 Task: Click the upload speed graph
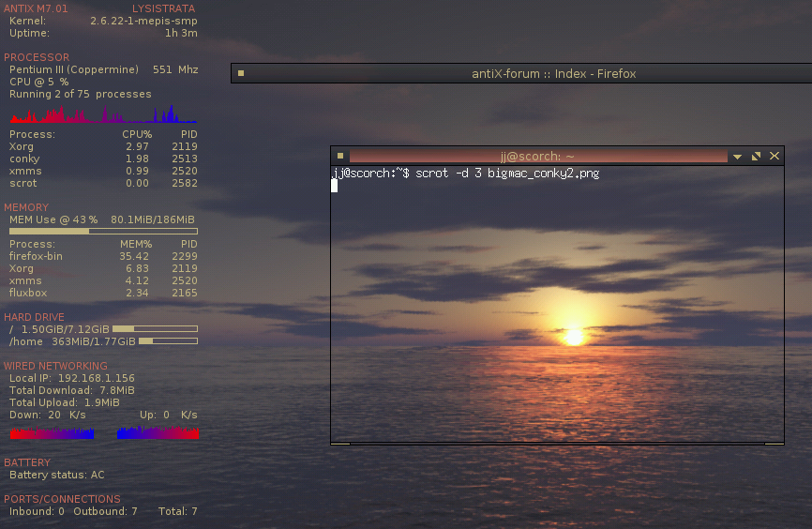[x=158, y=432]
